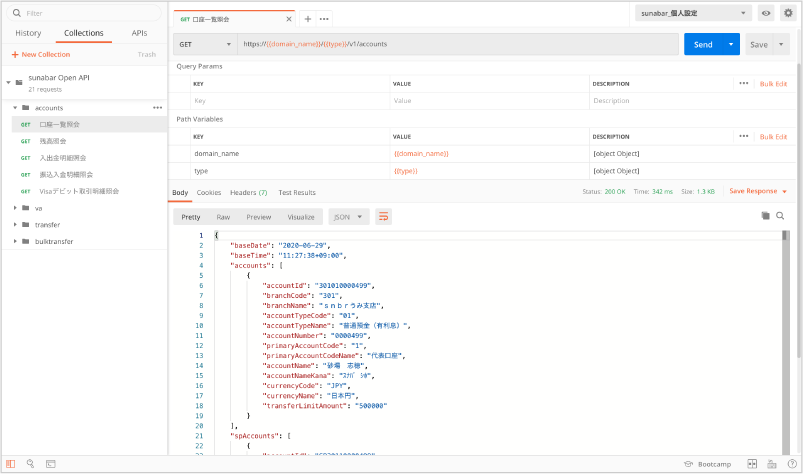Open the JSON response format dropdown
The height and width of the screenshot is (474, 803).
click(x=348, y=217)
